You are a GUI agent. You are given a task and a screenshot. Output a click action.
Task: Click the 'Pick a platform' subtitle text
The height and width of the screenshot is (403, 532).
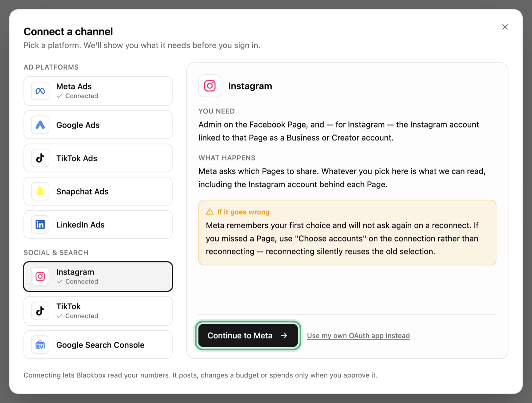(142, 46)
